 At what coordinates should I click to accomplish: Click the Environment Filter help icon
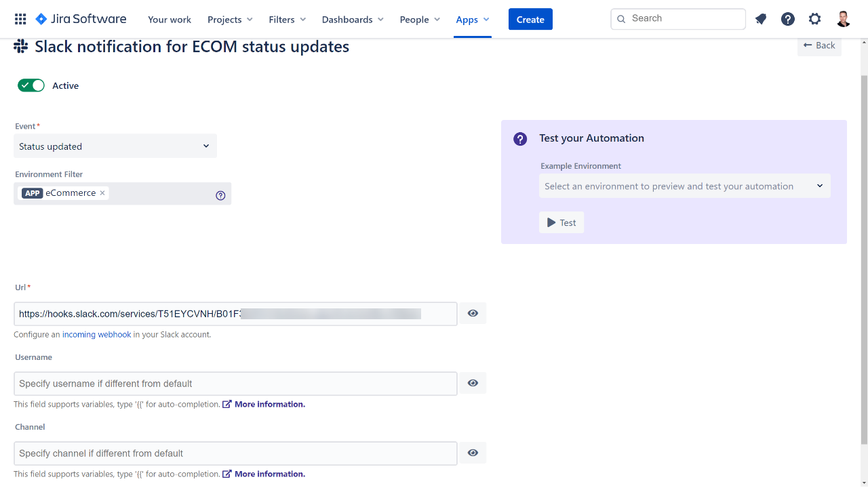tap(220, 196)
